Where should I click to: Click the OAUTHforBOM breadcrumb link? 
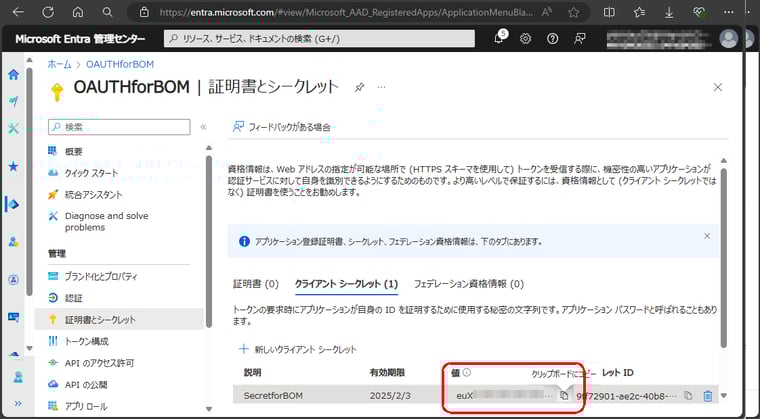point(120,64)
